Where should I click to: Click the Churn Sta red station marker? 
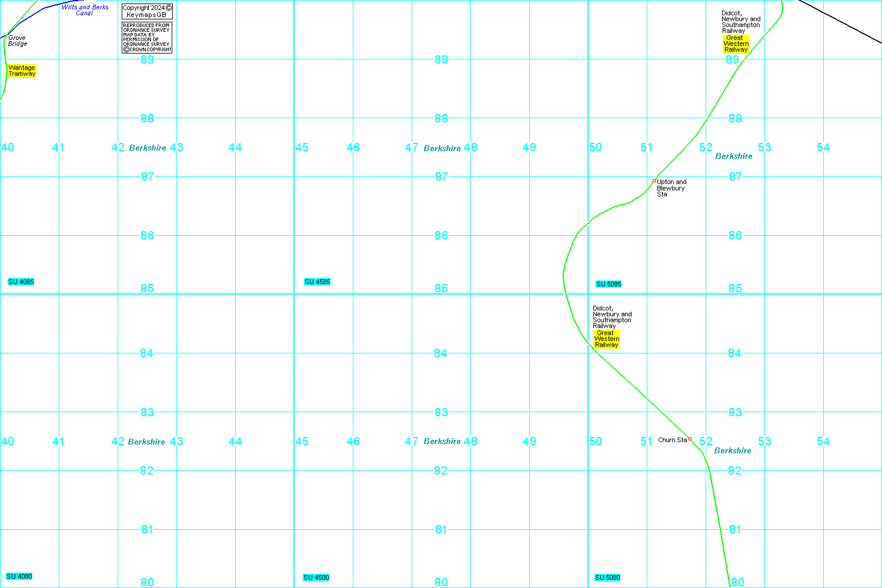[690, 439]
